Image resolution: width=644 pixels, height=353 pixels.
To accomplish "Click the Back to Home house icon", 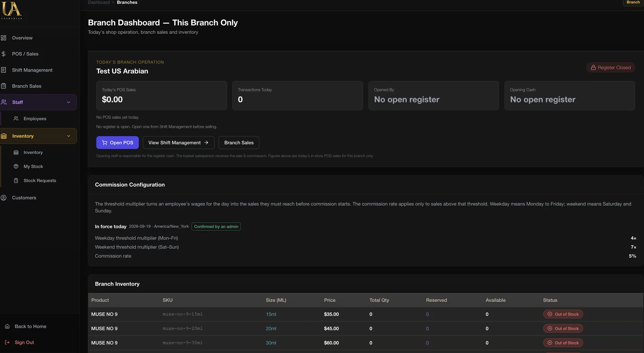I will pos(7,327).
